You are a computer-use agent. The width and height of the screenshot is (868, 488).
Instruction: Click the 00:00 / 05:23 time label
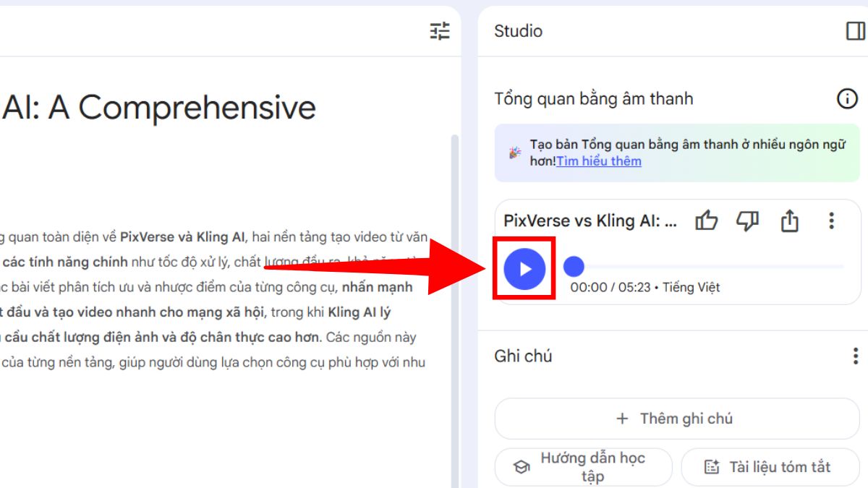pyautogui.click(x=609, y=288)
